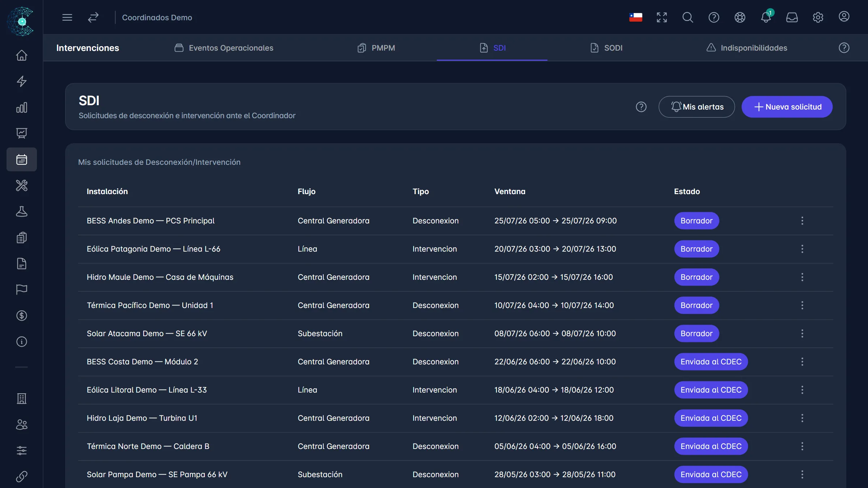This screenshot has width=868, height=488.
Task: Select the tools wrench sidebar icon
Action: (22, 185)
